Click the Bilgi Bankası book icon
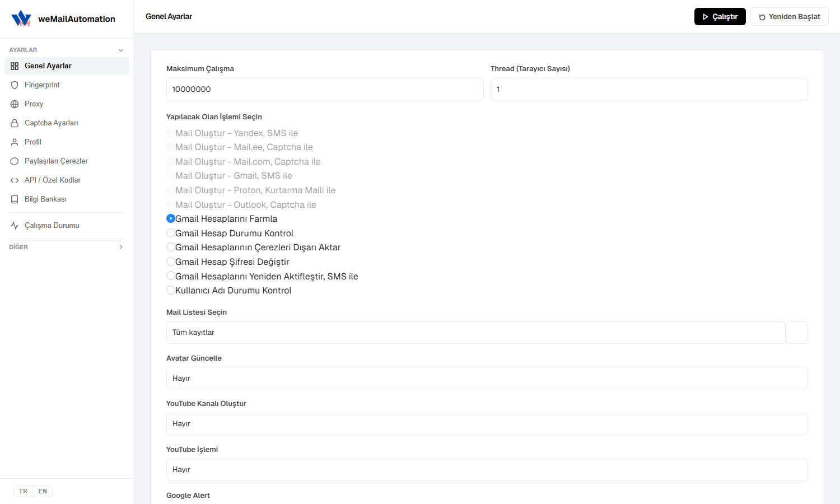Viewport: 840px width, 504px height. point(15,199)
